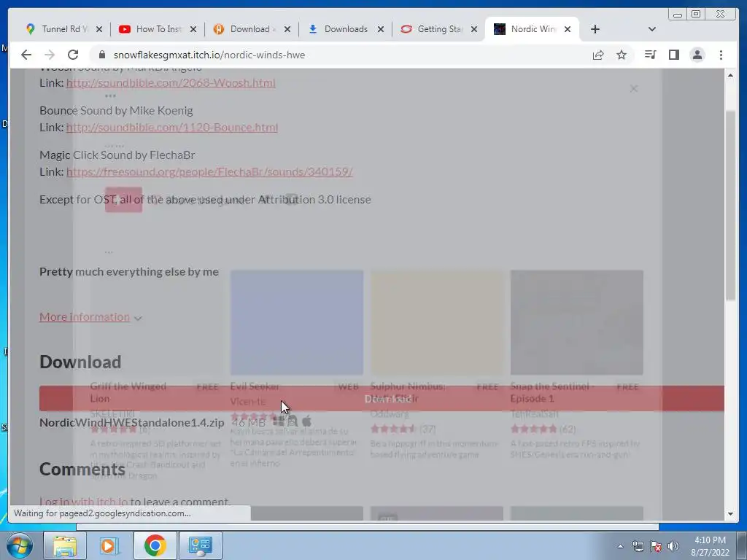Close the How To Inst tab
Viewport: 747px width, 560px height.
pyautogui.click(x=193, y=29)
